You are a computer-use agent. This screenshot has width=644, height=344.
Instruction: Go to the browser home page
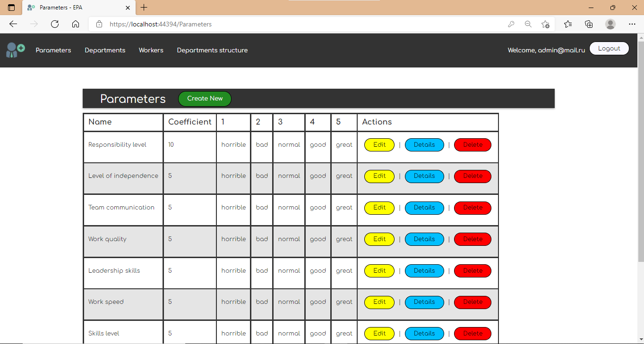pyautogui.click(x=76, y=24)
